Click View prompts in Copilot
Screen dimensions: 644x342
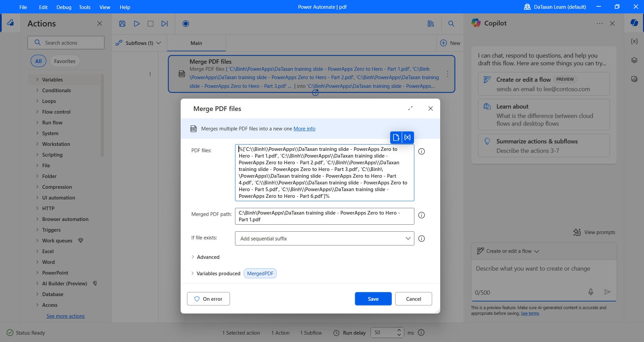click(x=595, y=232)
